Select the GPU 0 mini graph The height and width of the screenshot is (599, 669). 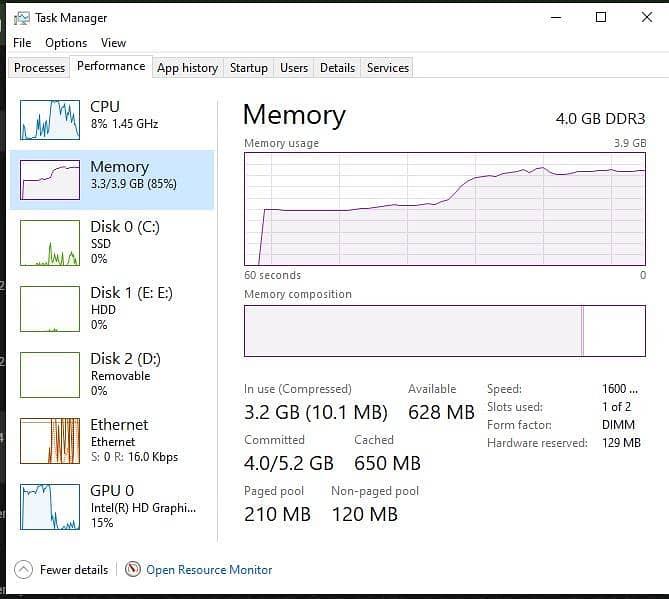pos(50,507)
